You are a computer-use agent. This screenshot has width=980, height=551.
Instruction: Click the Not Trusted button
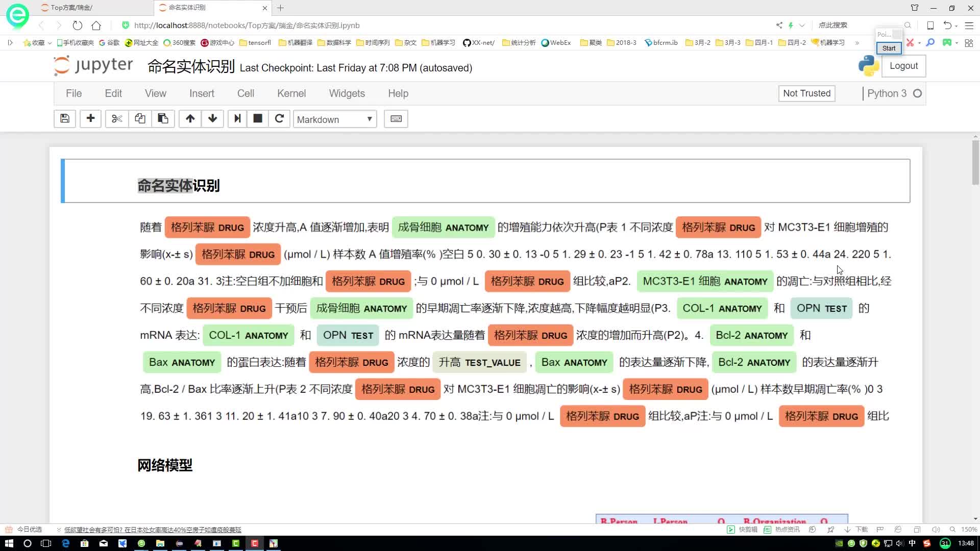click(x=806, y=93)
